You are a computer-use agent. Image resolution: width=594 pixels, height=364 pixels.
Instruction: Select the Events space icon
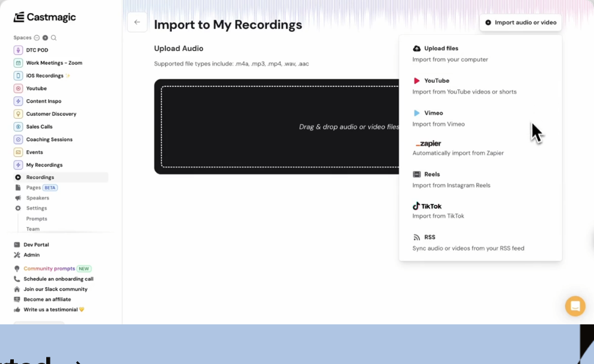point(18,152)
